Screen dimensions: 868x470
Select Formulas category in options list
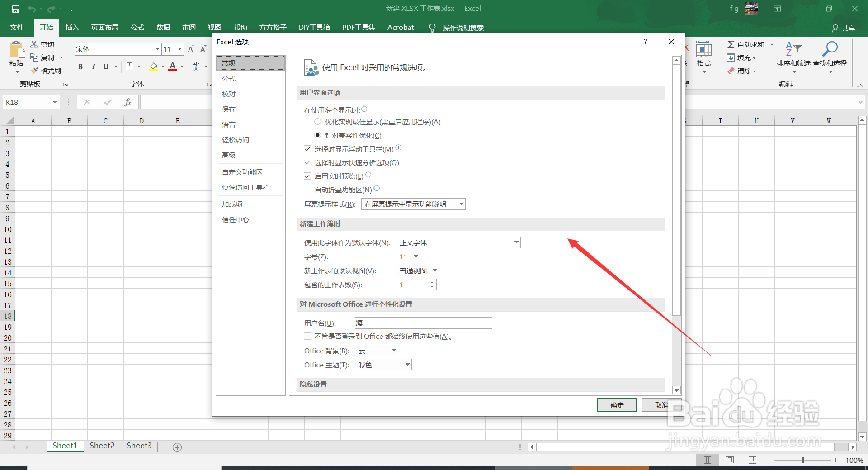point(250,78)
